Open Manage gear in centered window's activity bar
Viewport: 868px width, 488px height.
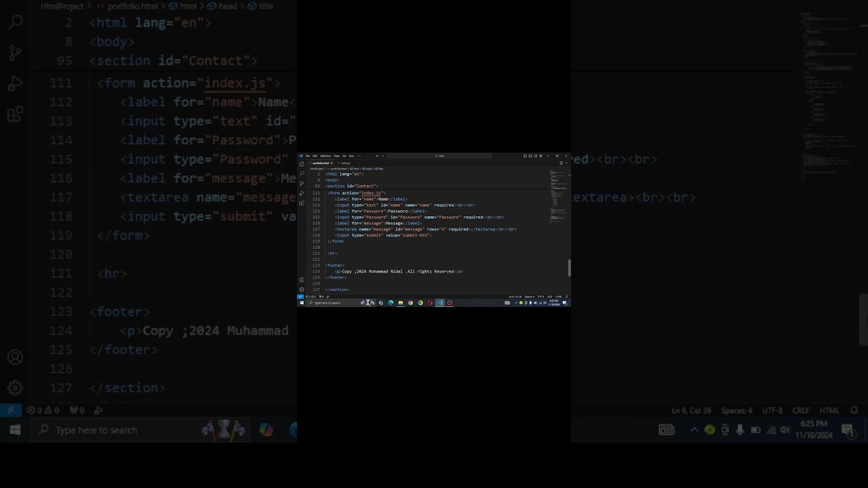click(x=302, y=289)
